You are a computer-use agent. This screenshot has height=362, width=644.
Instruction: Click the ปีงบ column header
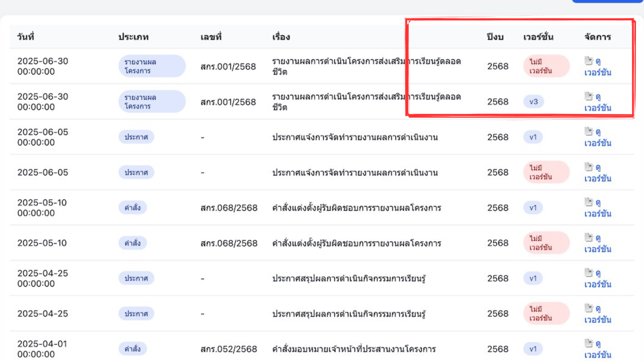coord(495,37)
